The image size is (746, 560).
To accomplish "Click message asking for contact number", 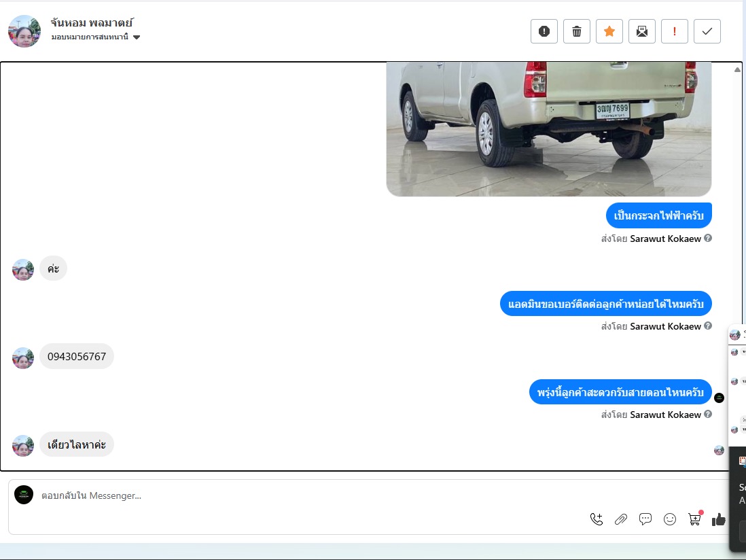I will pos(605,304).
